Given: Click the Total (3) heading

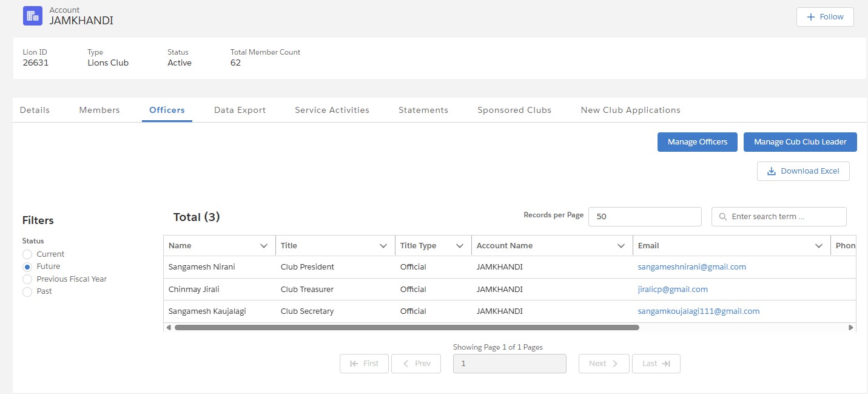Looking at the screenshot, I should click(x=197, y=217).
